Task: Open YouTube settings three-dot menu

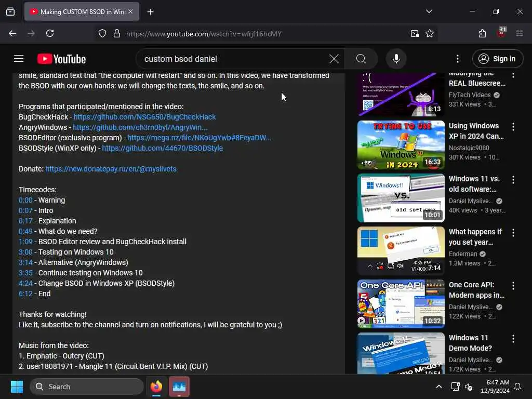Action: (x=457, y=59)
